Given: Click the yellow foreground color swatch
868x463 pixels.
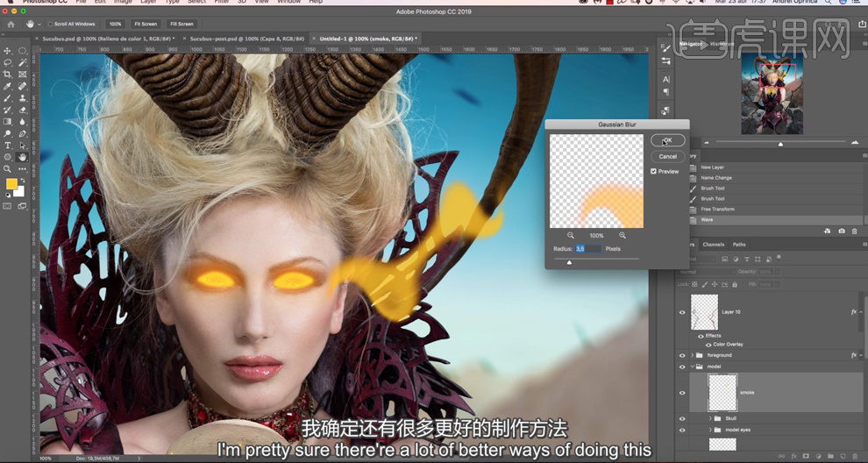Looking at the screenshot, I should point(11,184).
